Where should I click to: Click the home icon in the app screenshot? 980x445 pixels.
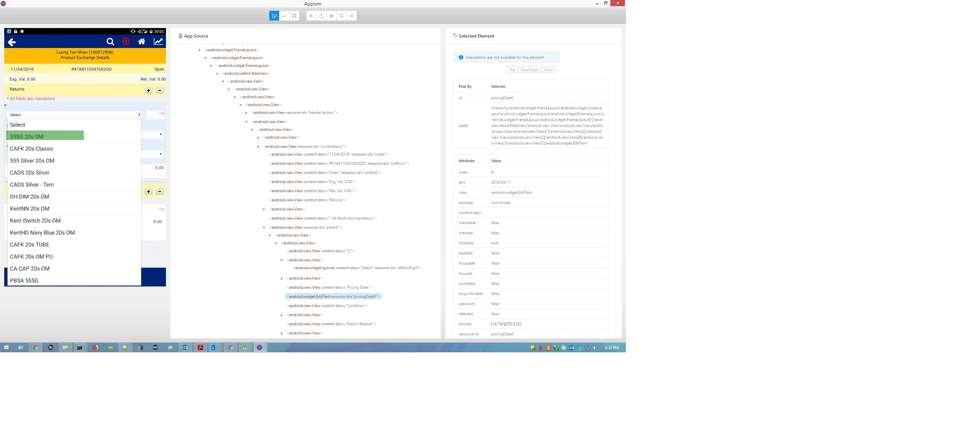pyautogui.click(x=141, y=41)
